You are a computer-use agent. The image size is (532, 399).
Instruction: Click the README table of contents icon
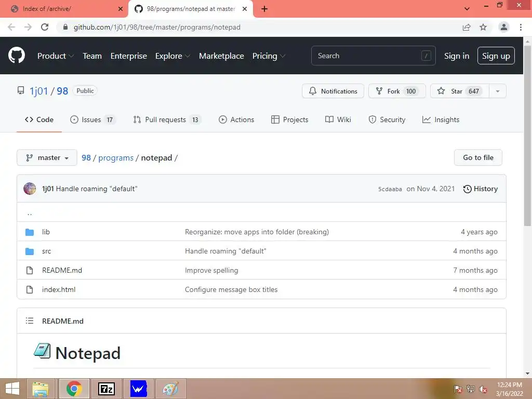[x=30, y=321]
